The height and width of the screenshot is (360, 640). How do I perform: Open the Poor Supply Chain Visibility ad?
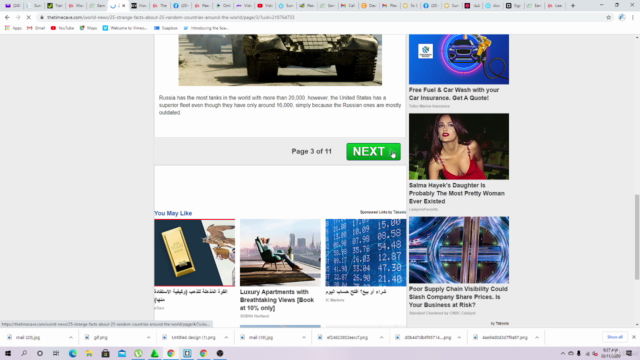coord(458,297)
